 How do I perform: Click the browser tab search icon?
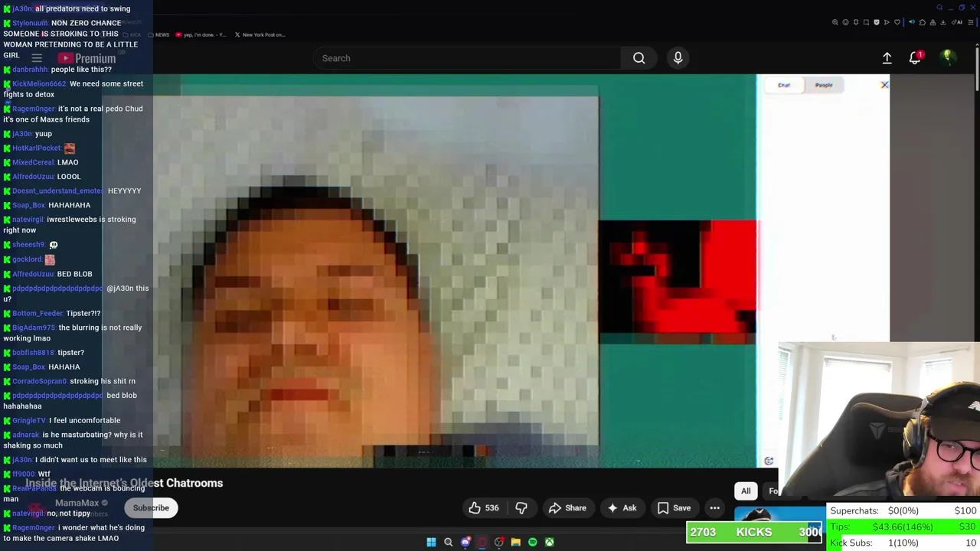click(x=939, y=8)
